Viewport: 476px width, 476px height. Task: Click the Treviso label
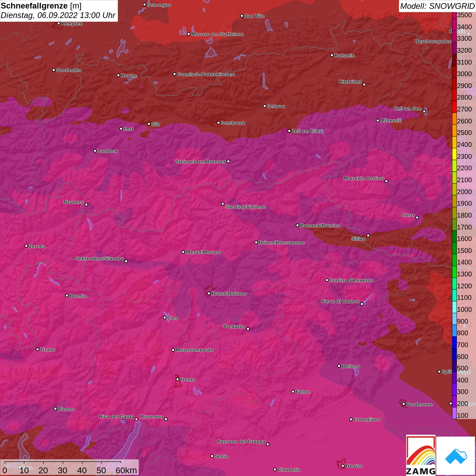[x=354, y=466]
